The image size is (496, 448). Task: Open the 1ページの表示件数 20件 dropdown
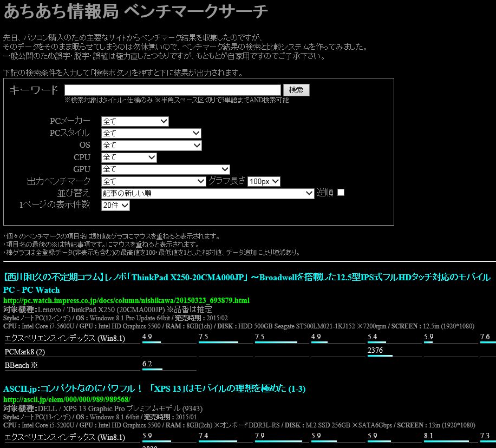(115, 205)
